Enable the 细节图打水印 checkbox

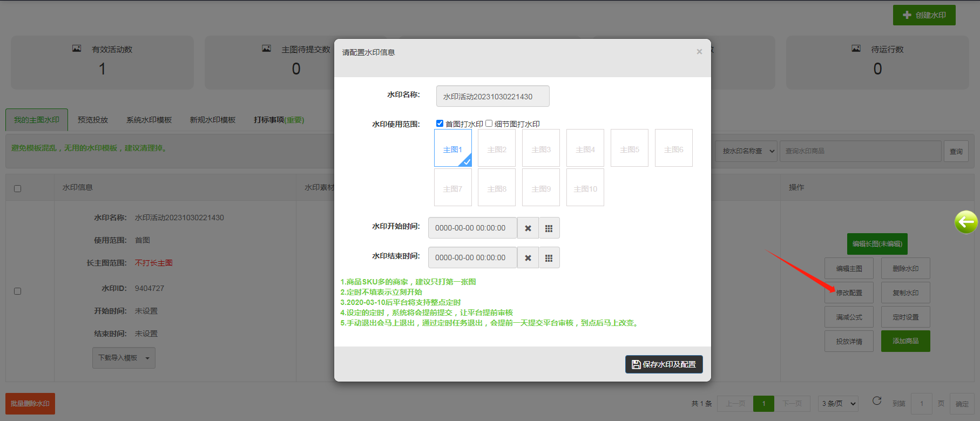[489, 124]
